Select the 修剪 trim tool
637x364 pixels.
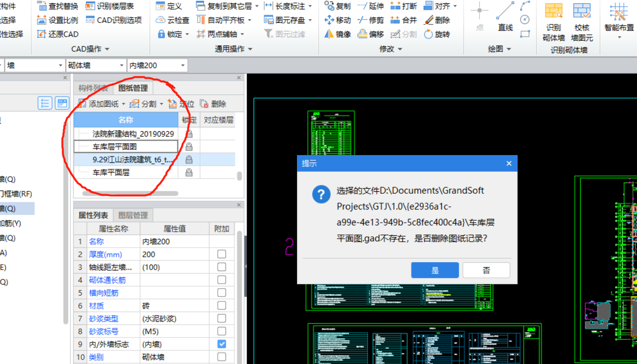[370, 20]
